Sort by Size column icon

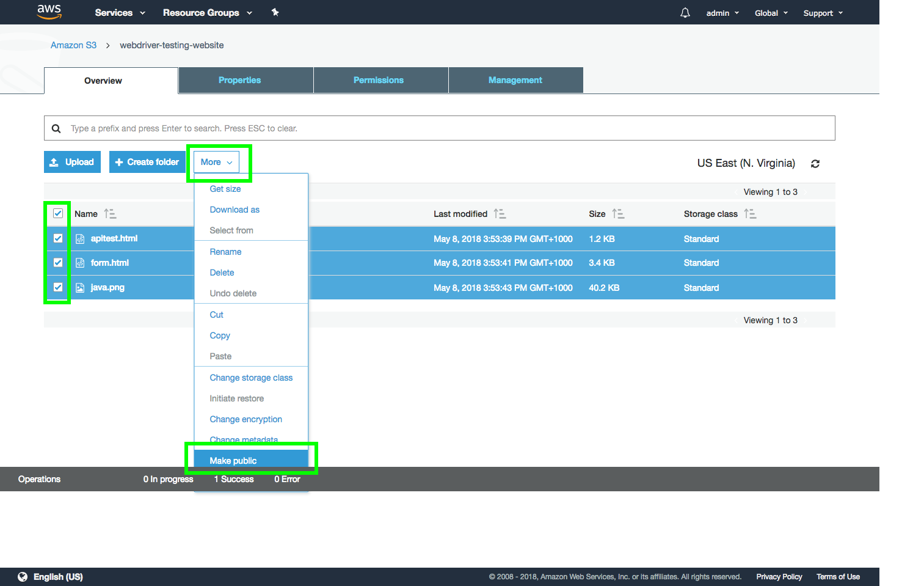pos(618,214)
